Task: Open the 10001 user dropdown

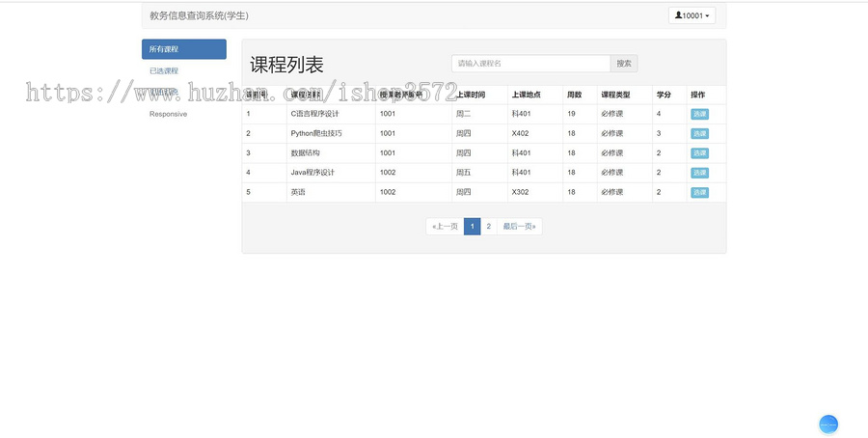Action: [x=692, y=15]
